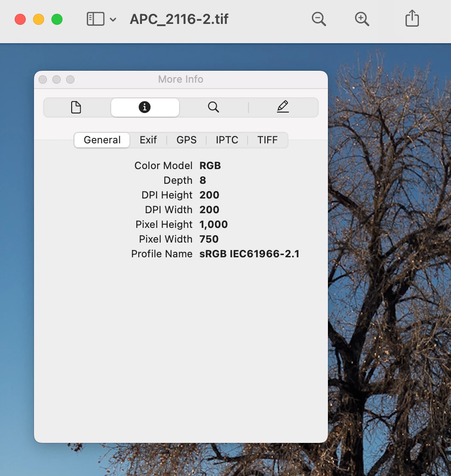Image resolution: width=451 pixels, height=476 pixels.
Task: Click the DPI Width label
Action: pyautogui.click(x=169, y=210)
